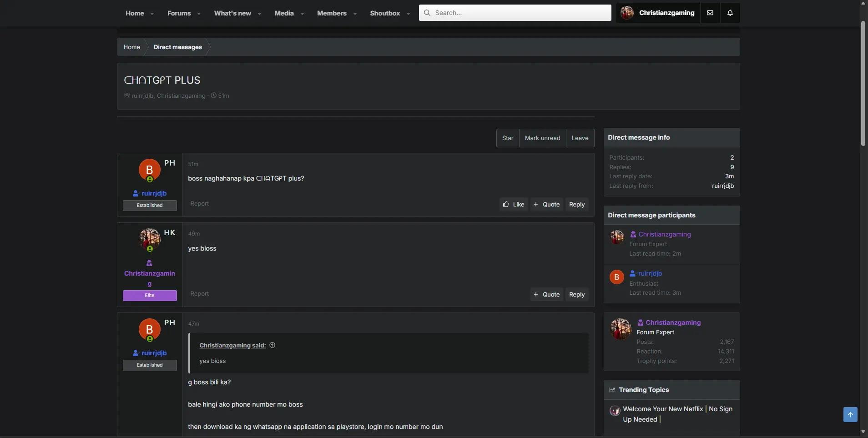868x438 pixels.
Task: Expand the Home menu dropdown arrow
Action: coord(152,14)
